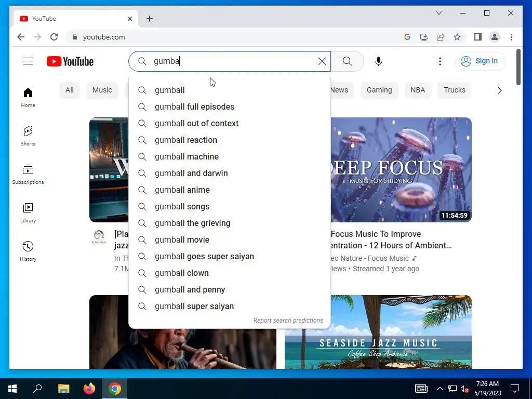Go back with the browser back arrow
Viewport: 532px width, 399px height.
coord(21,37)
